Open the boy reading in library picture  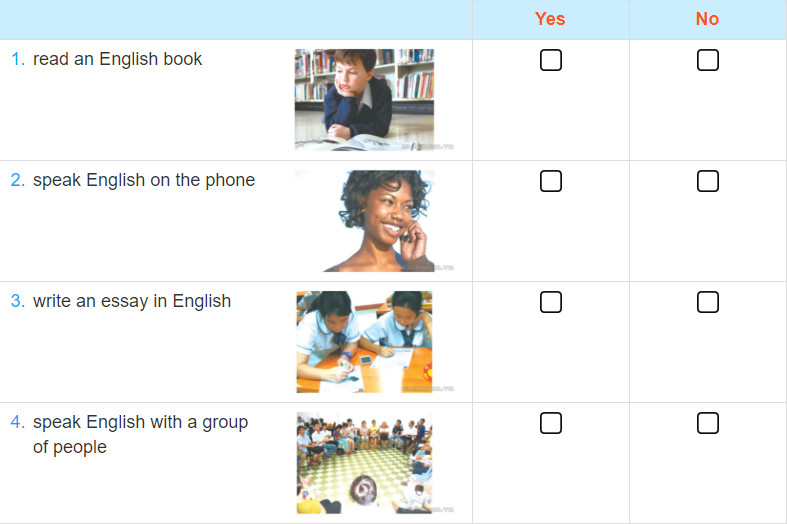[x=364, y=99]
